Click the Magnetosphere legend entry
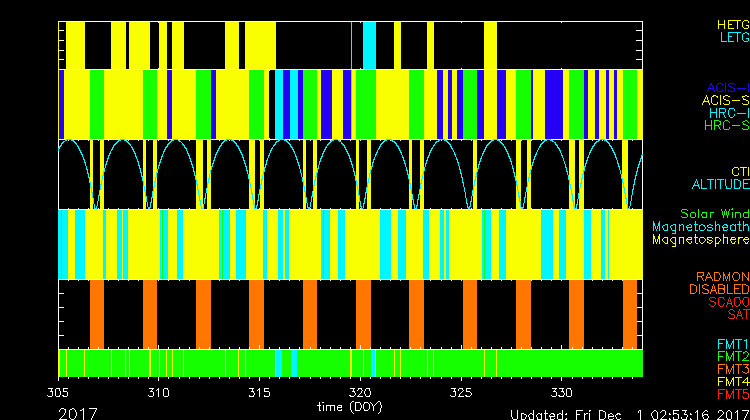 click(x=700, y=240)
